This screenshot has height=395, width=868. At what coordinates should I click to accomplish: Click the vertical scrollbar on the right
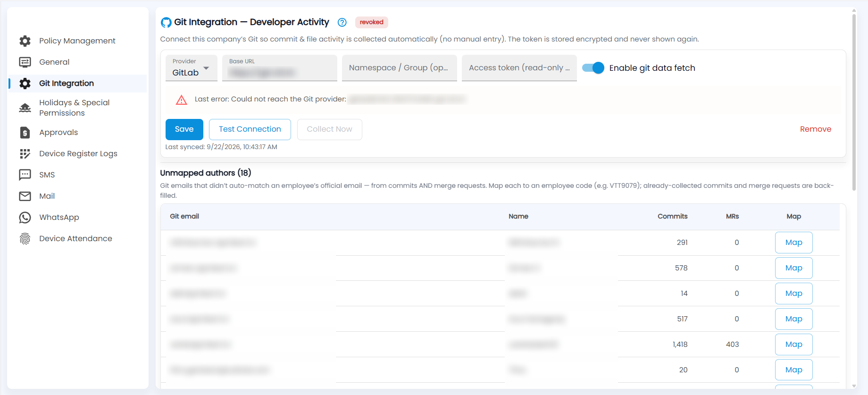[854, 101]
